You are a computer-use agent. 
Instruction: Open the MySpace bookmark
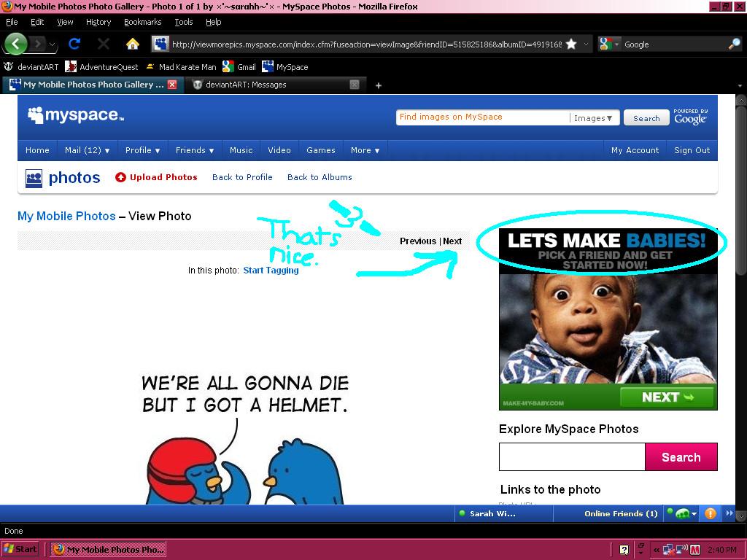click(285, 66)
